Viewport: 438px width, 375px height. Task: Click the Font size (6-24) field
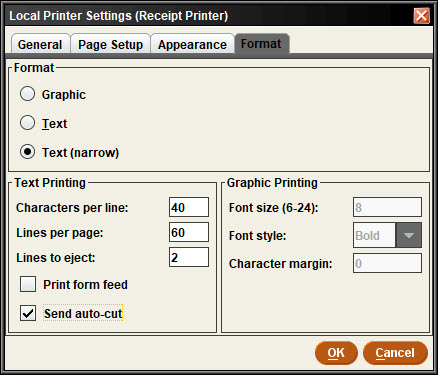[x=387, y=207]
